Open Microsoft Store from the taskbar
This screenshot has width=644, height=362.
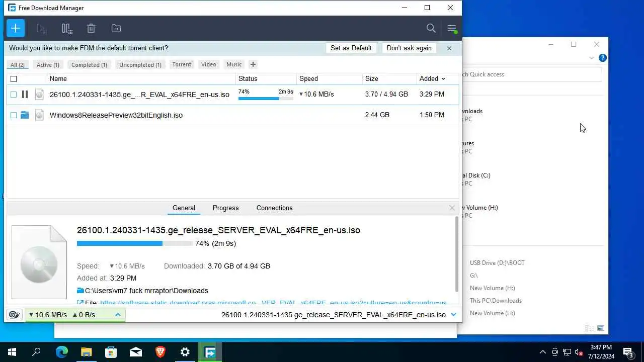[111, 352]
